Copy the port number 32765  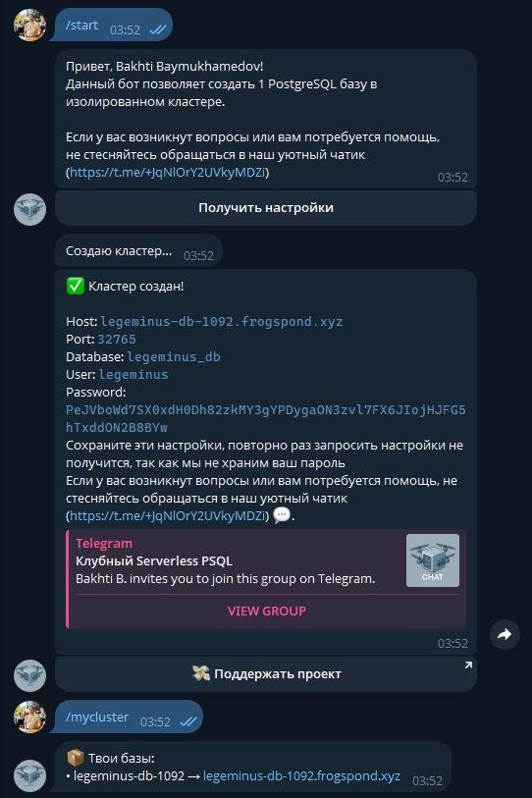(117, 339)
